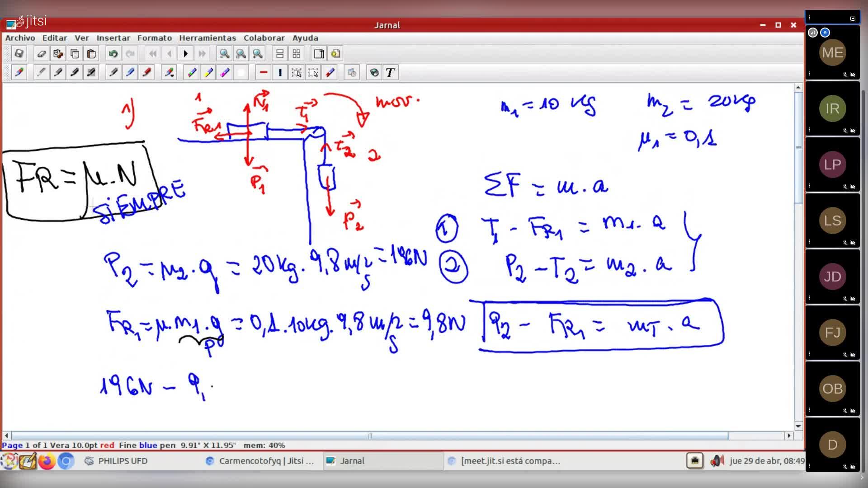Toggle the horizontal ruler line tool
Image resolution: width=868 pixels, height=488 pixels.
click(x=263, y=73)
